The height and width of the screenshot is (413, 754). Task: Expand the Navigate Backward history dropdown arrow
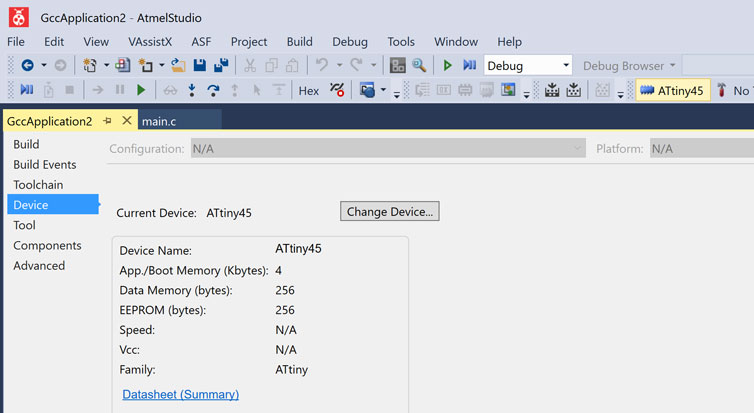[x=44, y=65]
